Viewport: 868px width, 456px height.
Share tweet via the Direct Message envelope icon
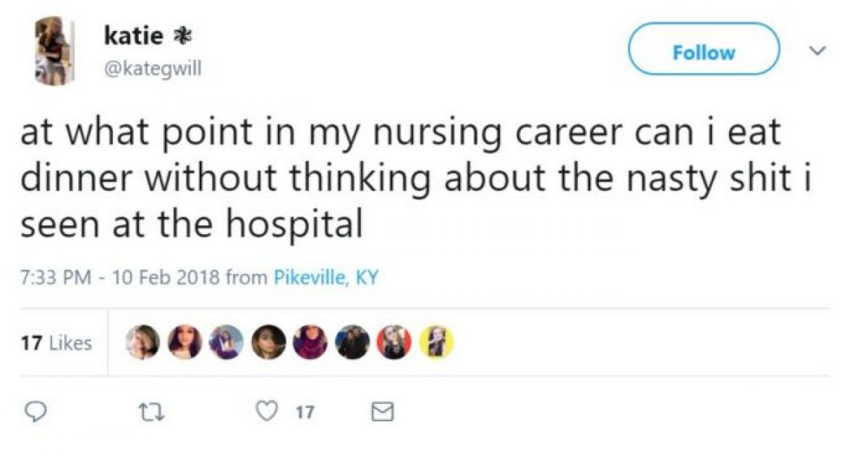coord(383,412)
